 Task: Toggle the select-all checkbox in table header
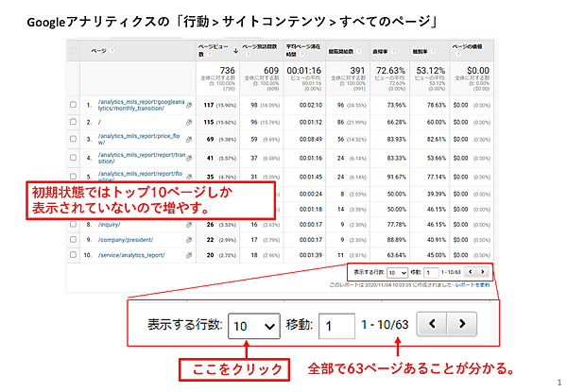(x=74, y=48)
